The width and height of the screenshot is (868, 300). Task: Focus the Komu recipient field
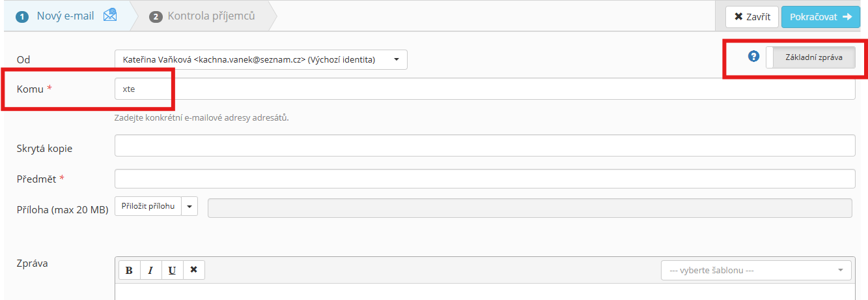point(484,89)
